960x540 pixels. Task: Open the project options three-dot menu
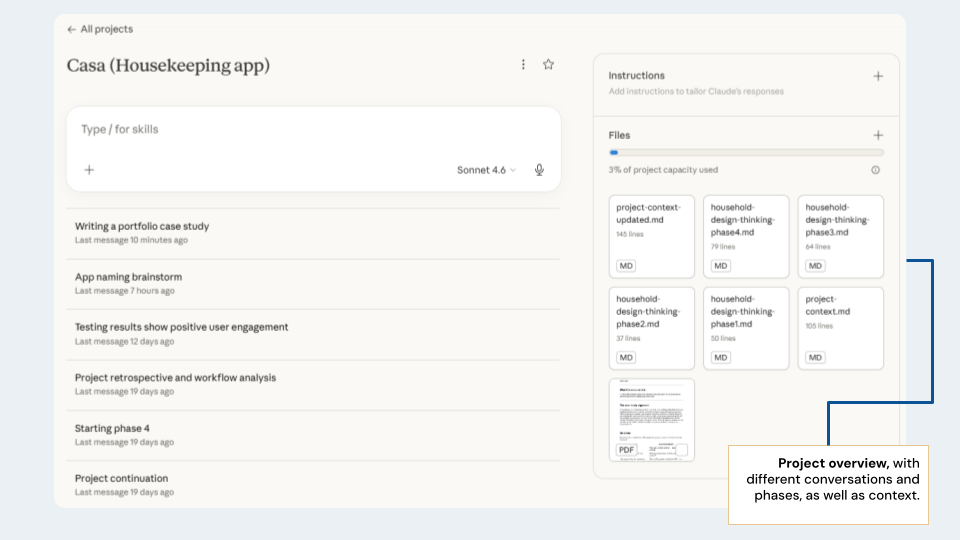(523, 64)
